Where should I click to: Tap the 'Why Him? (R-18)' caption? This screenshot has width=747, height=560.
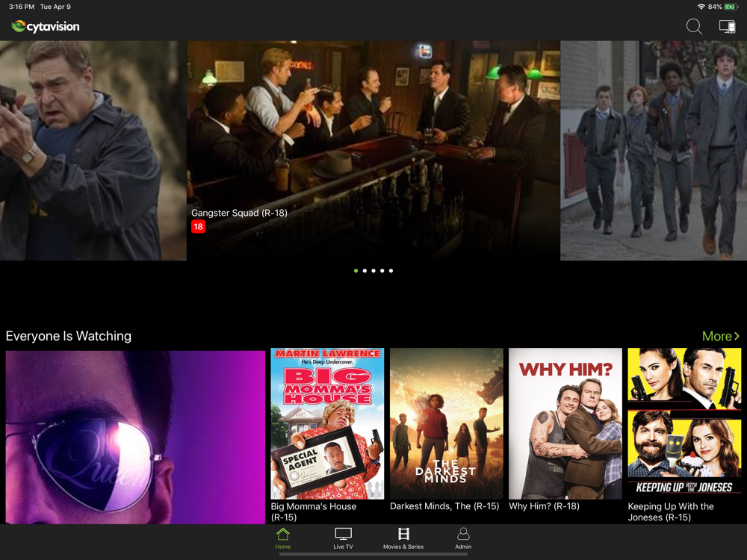pyautogui.click(x=544, y=506)
